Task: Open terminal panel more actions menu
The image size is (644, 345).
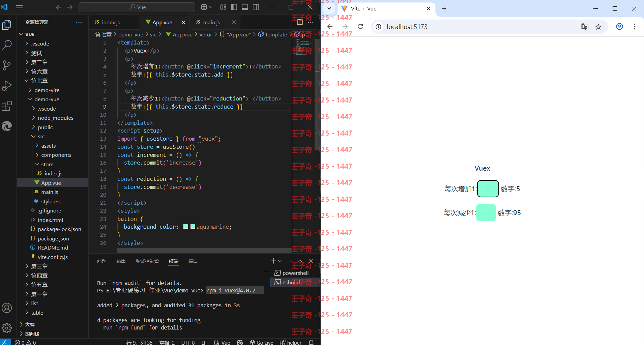Action: click(x=289, y=261)
